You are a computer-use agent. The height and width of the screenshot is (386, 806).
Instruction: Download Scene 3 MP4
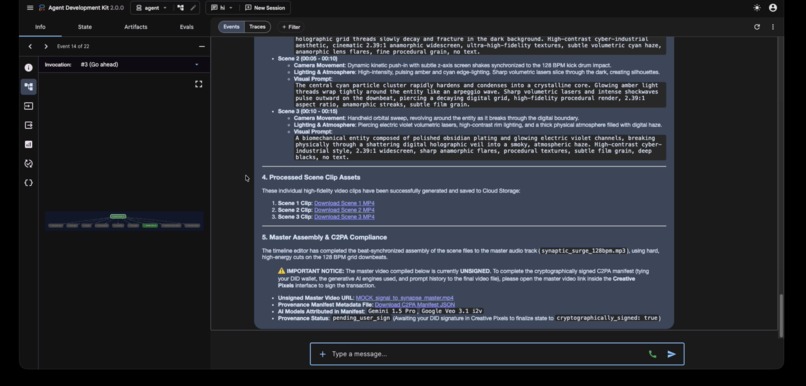[344, 216]
